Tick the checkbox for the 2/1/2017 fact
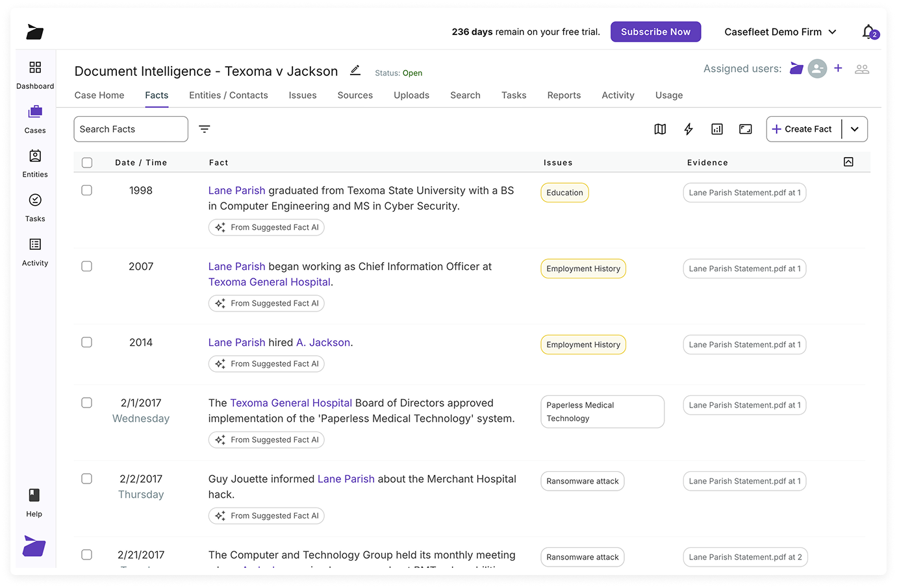Viewport: 897px width, 588px height. pyautogui.click(x=87, y=403)
